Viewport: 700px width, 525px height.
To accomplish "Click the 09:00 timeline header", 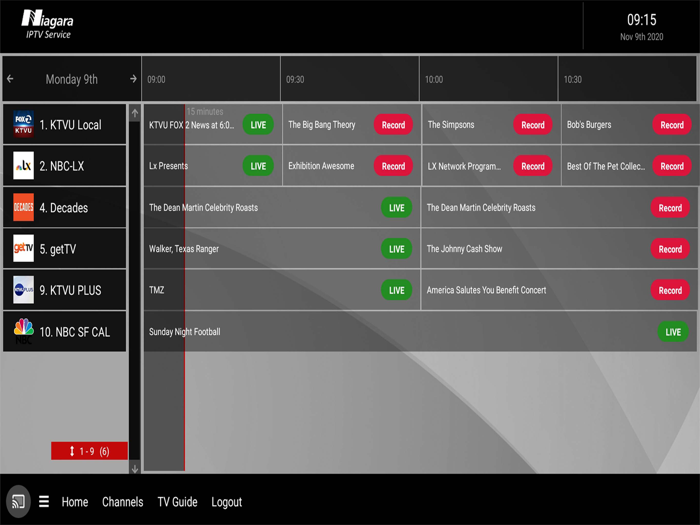I will pyautogui.click(x=211, y=79).
